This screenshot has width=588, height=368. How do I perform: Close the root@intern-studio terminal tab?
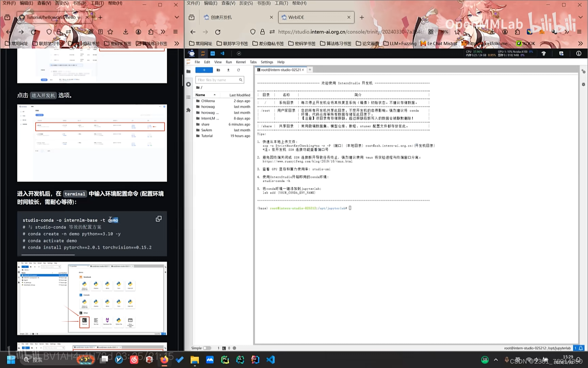[303, 70]
